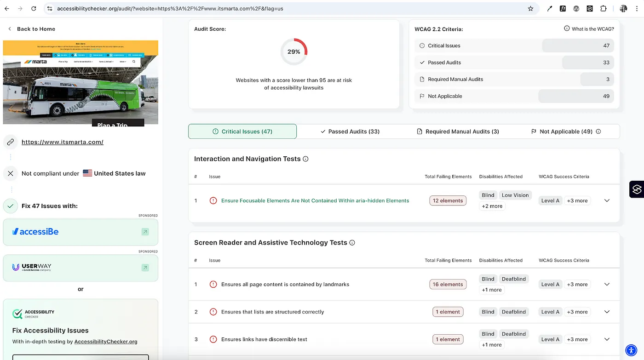Expand the aria-hidden focusable elements issue row
This screenshot has height=360, width=644.
(x=607, y=200)
